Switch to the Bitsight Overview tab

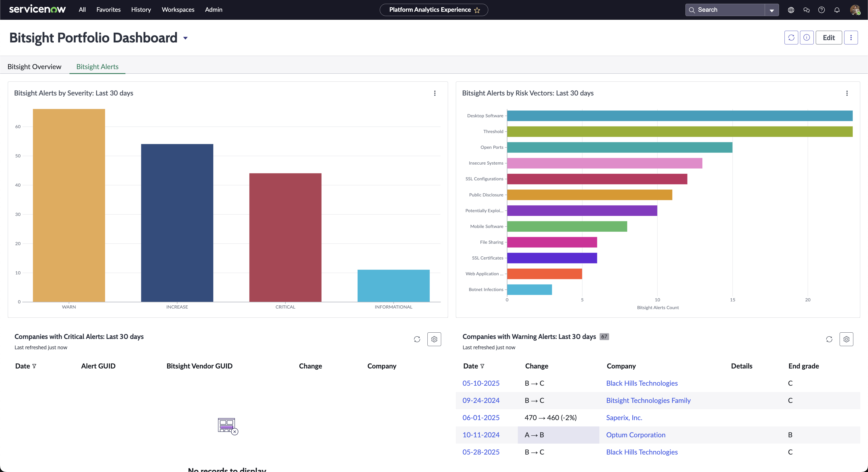point(34,67)
